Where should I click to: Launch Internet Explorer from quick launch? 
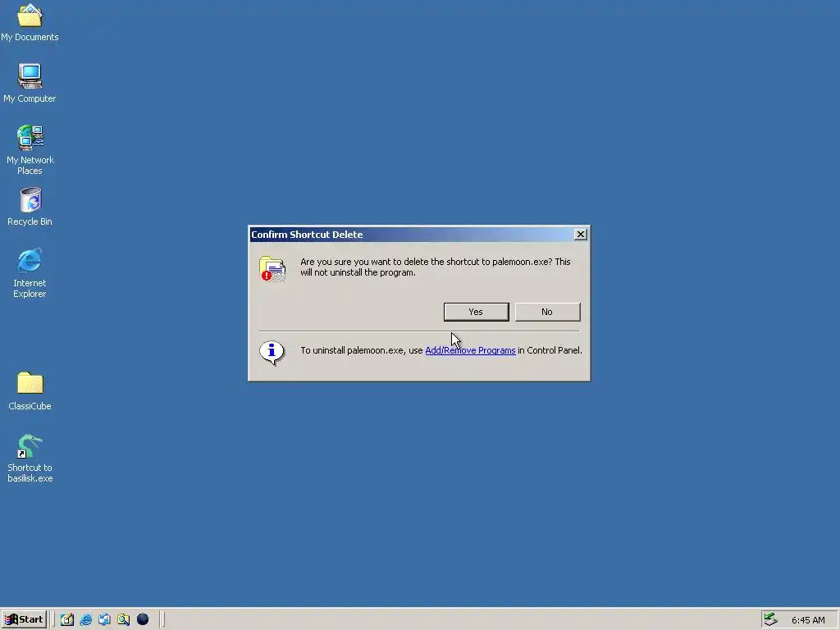point(85,619)
